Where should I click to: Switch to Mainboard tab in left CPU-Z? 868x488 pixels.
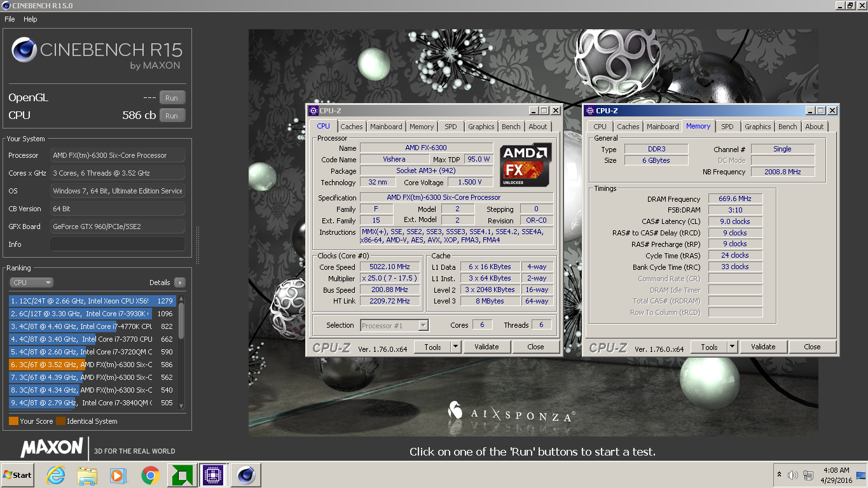click(x=386, y=127)
